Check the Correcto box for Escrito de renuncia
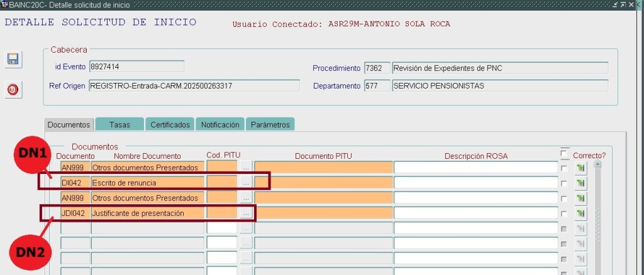This screenshot has width=644, height=275. 564,183
